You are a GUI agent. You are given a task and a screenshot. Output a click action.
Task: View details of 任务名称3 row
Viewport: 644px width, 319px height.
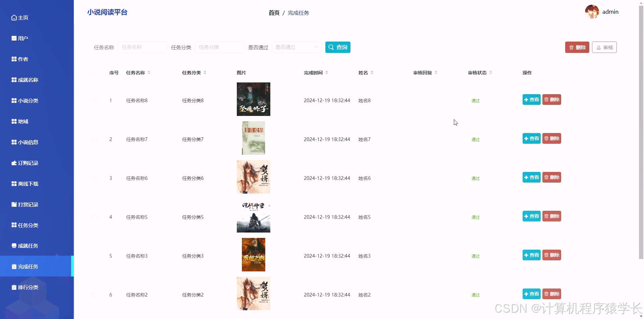[x=532, y=255]
